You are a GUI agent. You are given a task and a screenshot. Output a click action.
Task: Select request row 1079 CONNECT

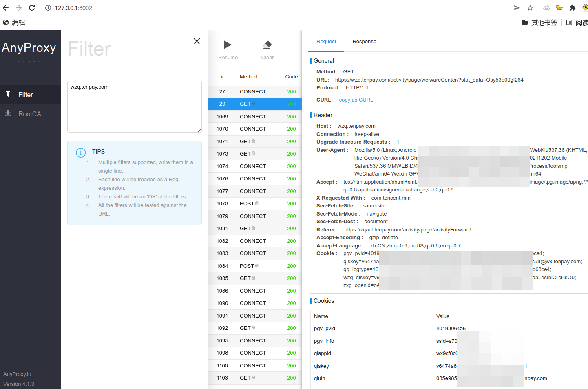click(255, 216)
